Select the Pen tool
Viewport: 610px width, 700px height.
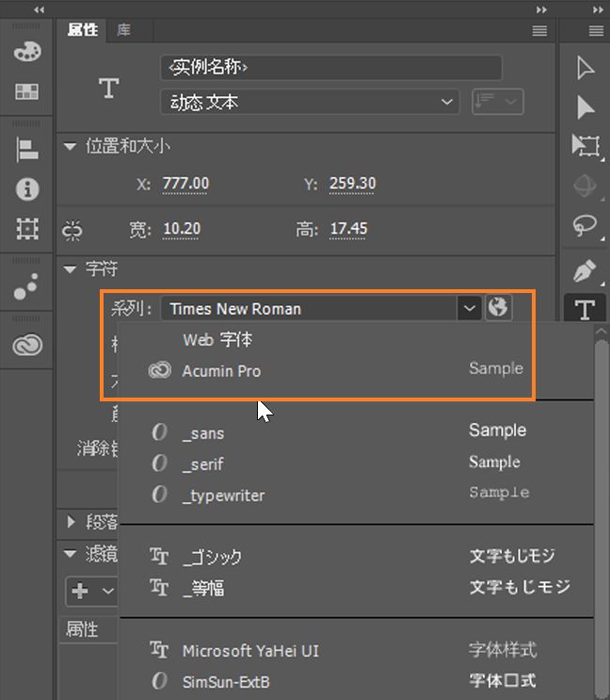[585, 270]
